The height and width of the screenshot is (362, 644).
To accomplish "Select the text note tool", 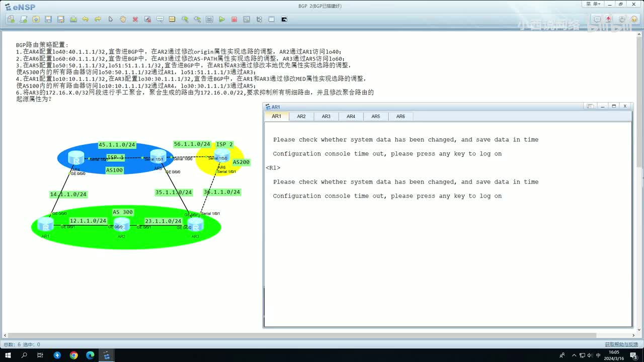I will coord(160,19).
